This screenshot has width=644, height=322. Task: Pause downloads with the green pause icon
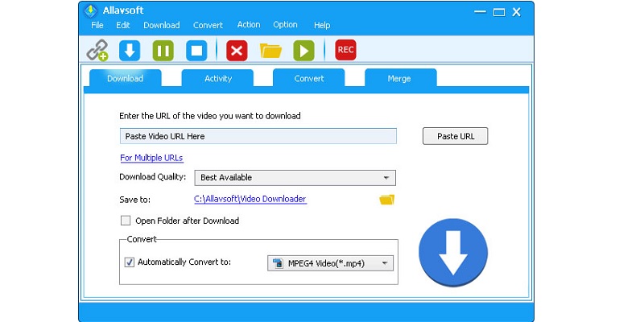163,51
